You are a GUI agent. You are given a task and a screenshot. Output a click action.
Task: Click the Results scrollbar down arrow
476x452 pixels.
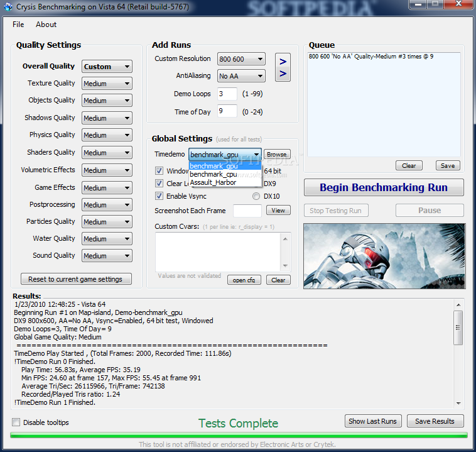click(x=458, y=404)
